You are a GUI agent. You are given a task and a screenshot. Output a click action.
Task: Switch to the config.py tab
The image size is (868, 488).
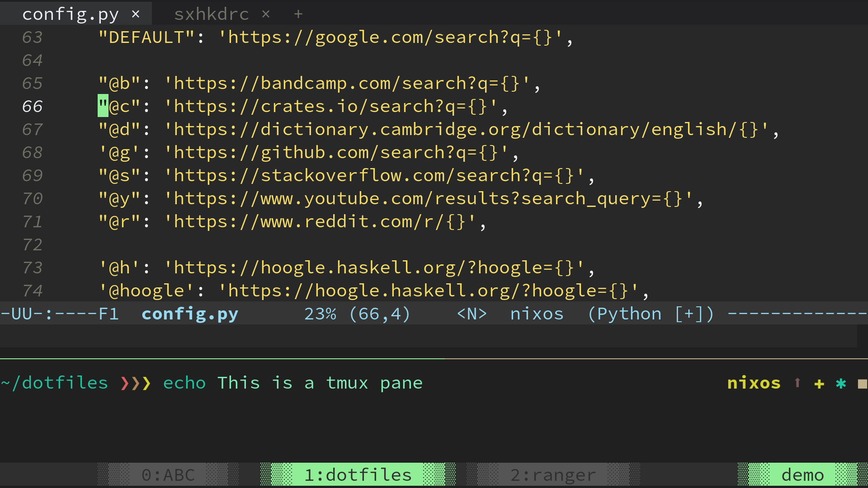[71, 14]
